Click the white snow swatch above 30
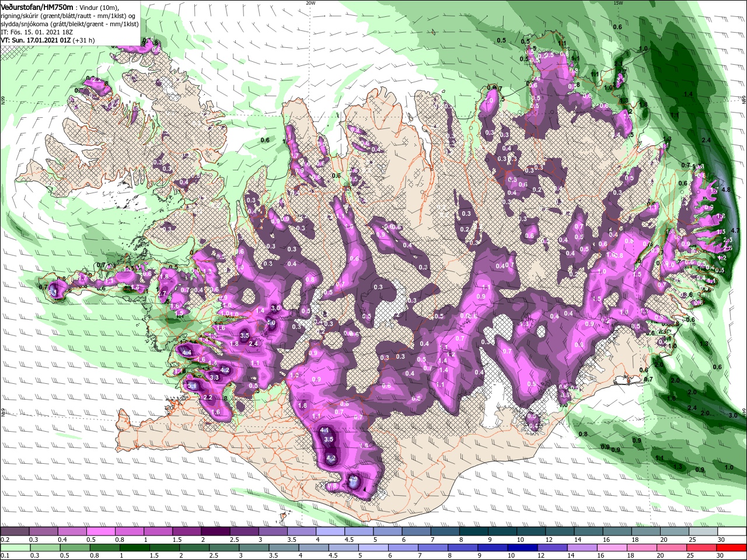The image size is (747, 560). 733,531
